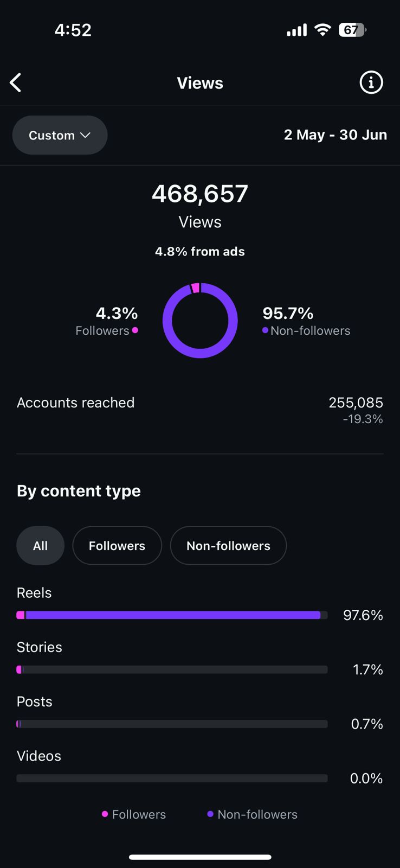The width and height of the screenshot is (400, 868).
Task: Tap the Stories 1.7% bar
Action: coord(172,669)
